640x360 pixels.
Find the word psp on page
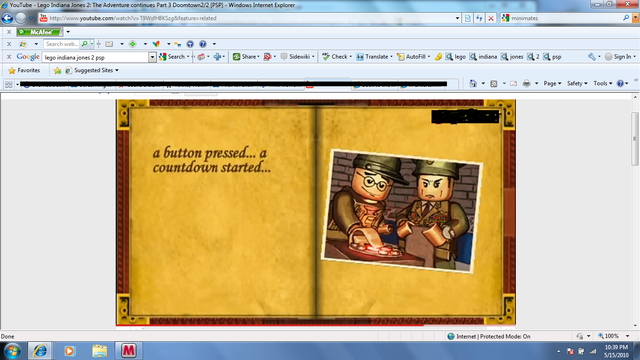click(x=552, y=57)
